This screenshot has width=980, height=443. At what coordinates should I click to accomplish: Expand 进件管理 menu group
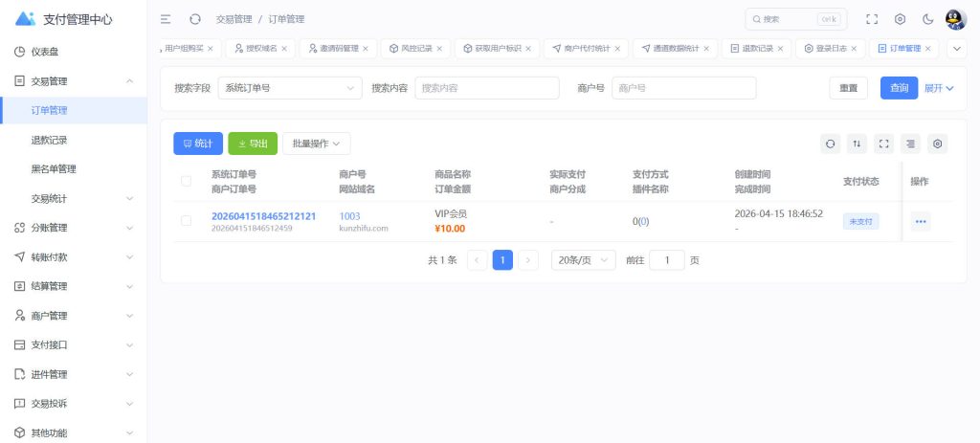[74, 374]
